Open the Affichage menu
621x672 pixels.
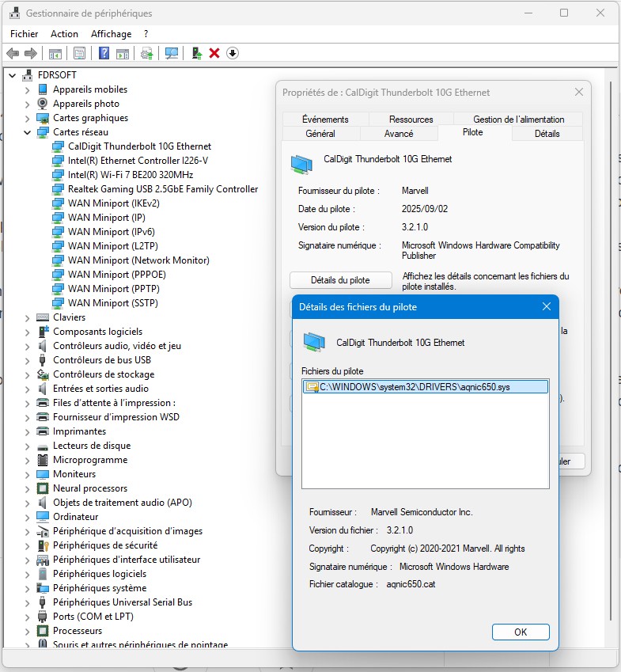point(111,34)
